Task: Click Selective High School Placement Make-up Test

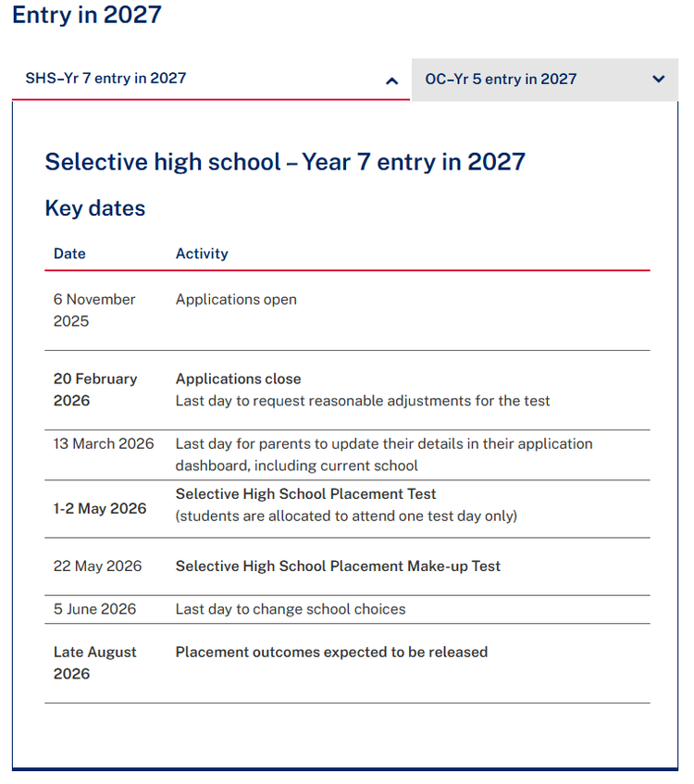Action: click(338, 566)
